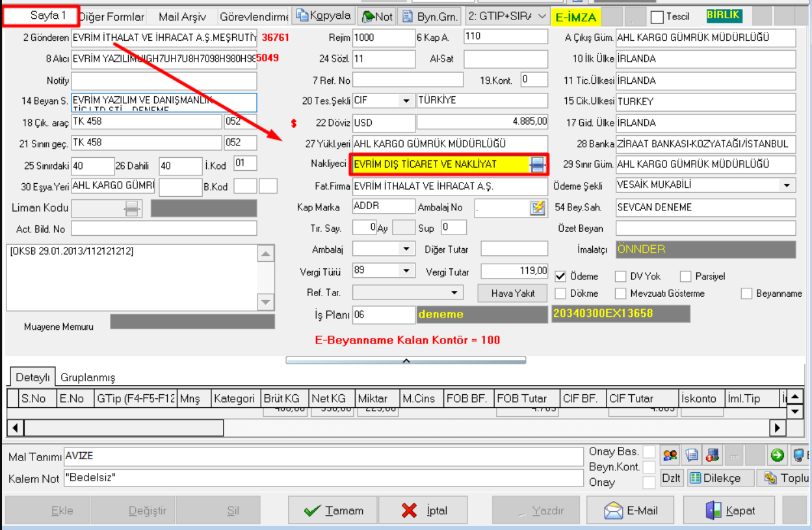The height and width of the screenshot is (530, 812).
Task: Click the Hava Yakıt button
Action: click(513, 294)
